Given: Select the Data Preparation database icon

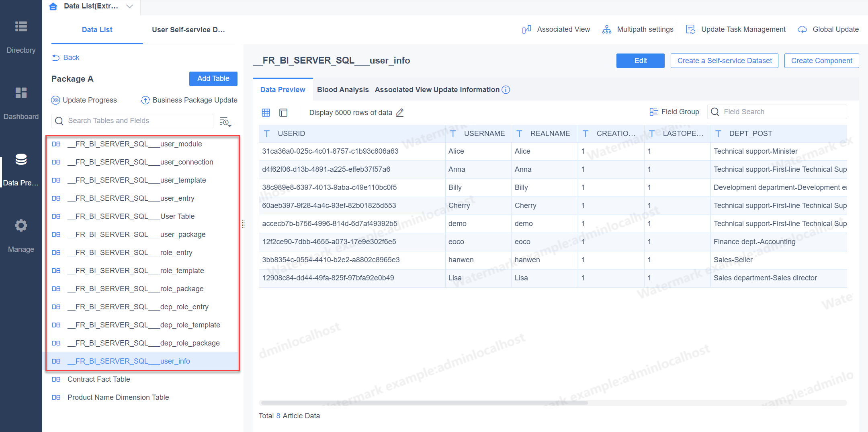Looking at the screenshot, I should (21, 159).
